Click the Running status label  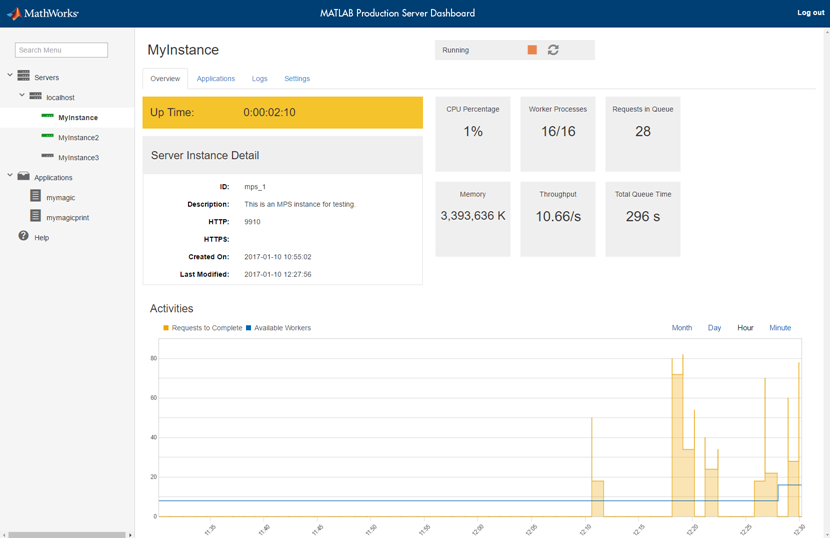(x=455, y=50)
